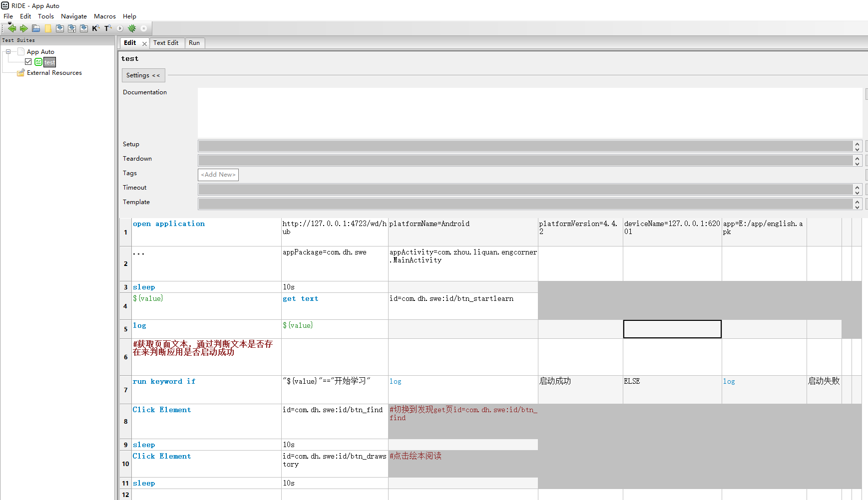Select External Resources in tree
The width and height of the screenshot is (868, 500).
[x=54, y=73]
